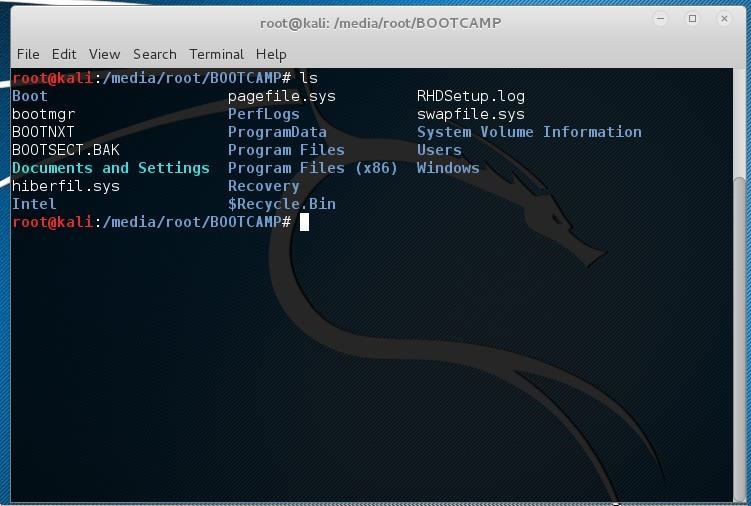Screen dimensions: 751x506
Task: Click the Users directory name
Action: point(439,150)
